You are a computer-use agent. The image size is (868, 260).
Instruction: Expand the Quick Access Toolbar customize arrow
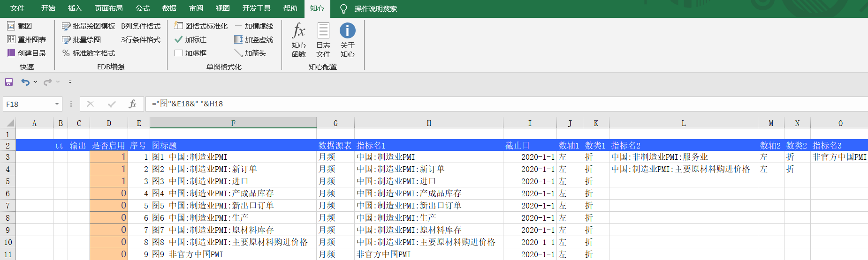click(x=70, y=82)
